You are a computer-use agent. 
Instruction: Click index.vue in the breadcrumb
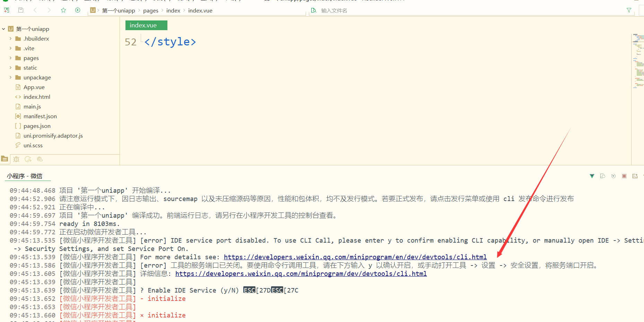(200, 10)
